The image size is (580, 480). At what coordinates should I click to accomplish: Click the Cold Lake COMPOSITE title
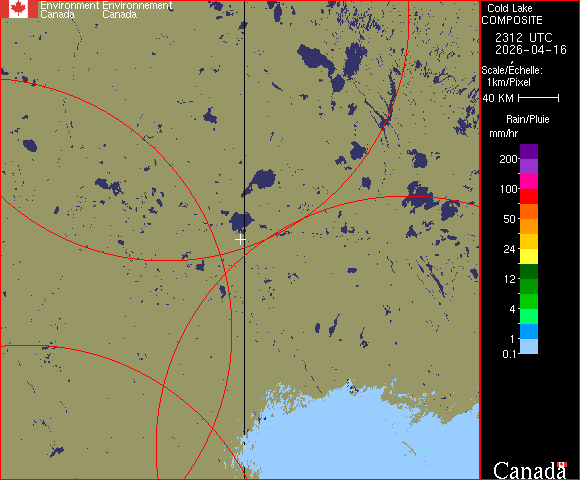click(512, 14)
